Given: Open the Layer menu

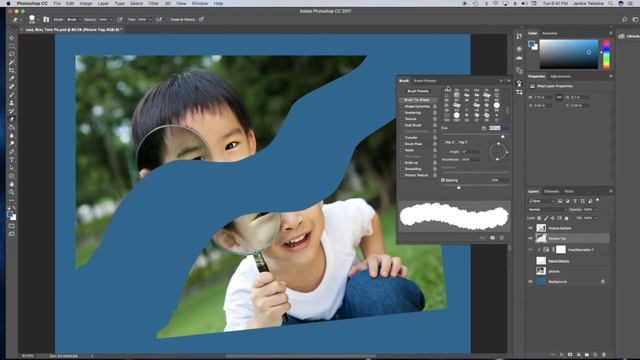Looking at the screenshot, I should (x=103, y=3).
